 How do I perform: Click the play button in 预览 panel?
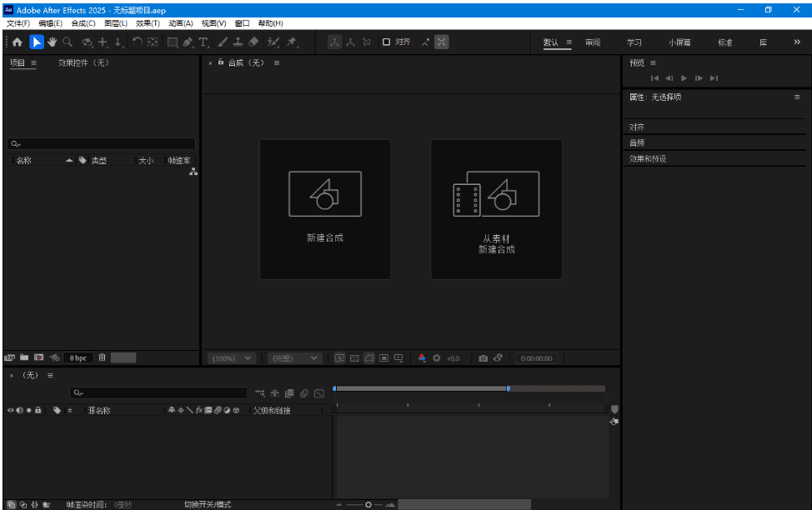[684, 78]
